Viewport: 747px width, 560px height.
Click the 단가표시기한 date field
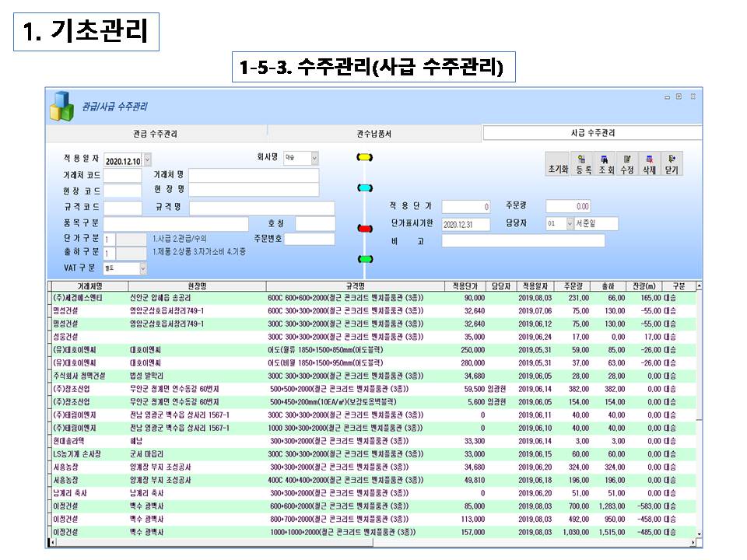(x=466, y=224)
